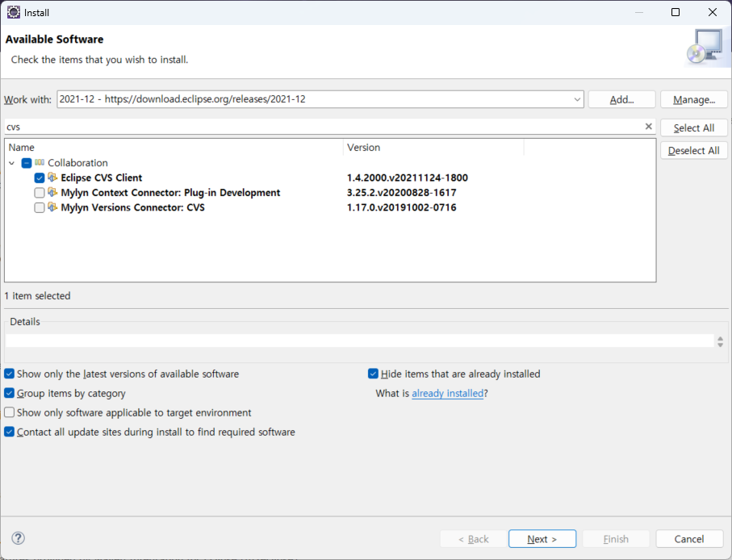
Task: Click the 1 item selected status text
Action: click(37, 296)
